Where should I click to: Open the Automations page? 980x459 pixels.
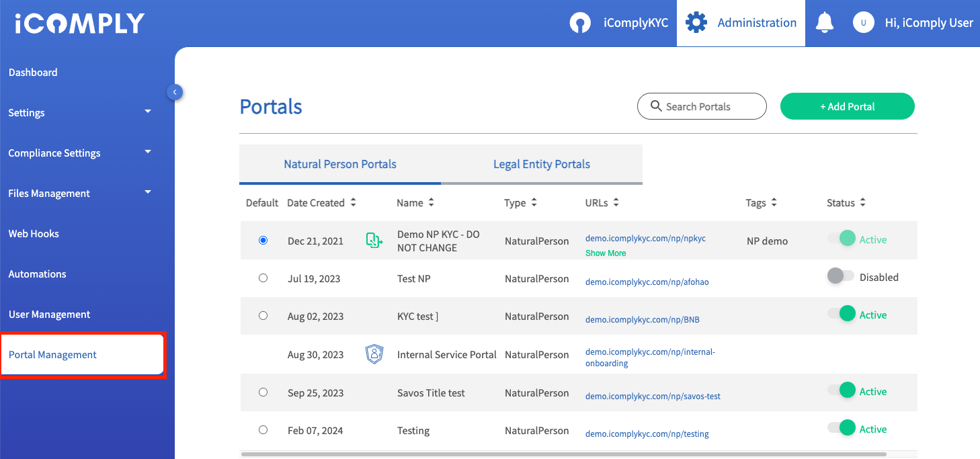click(37, 274)
